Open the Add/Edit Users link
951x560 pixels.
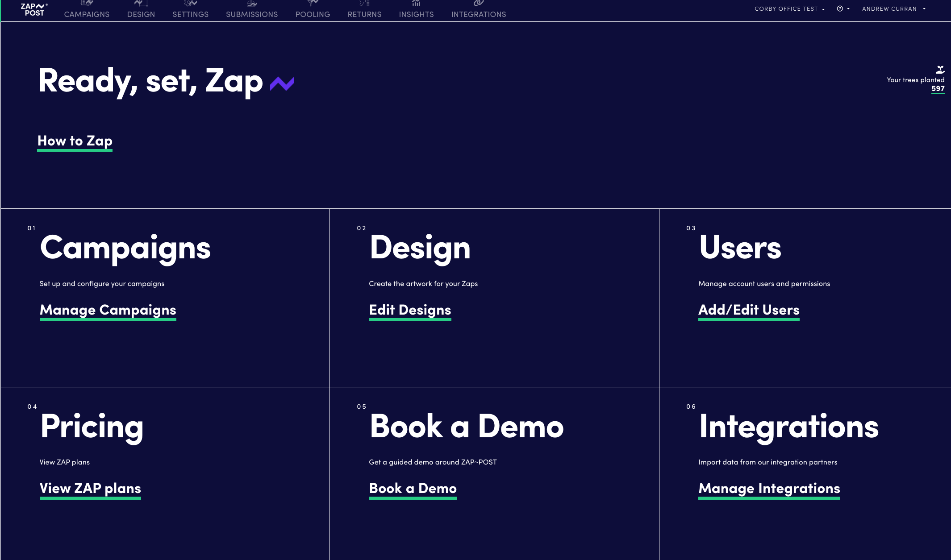[x=749, y=310]
